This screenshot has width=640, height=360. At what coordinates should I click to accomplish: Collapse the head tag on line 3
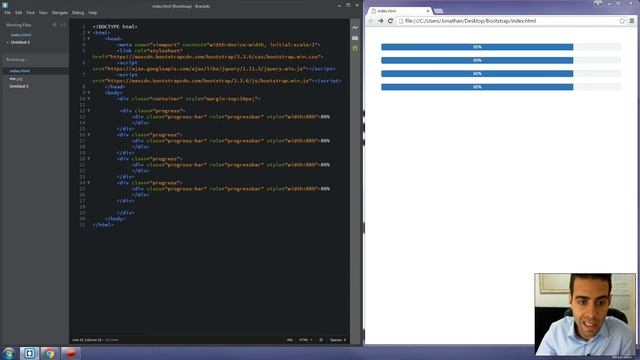click(89, 38)
